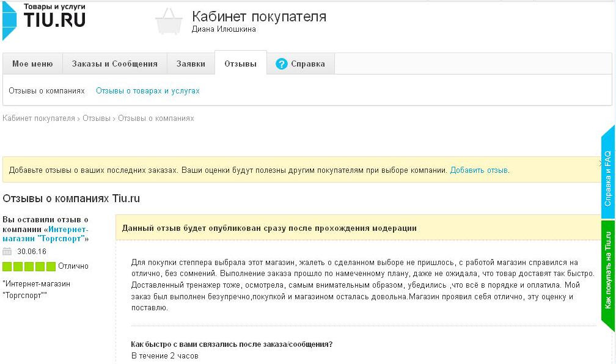The height and width of the screenshot is (364, 616).
Task: Open the Мое меню tab
Action: click(32, 64)
